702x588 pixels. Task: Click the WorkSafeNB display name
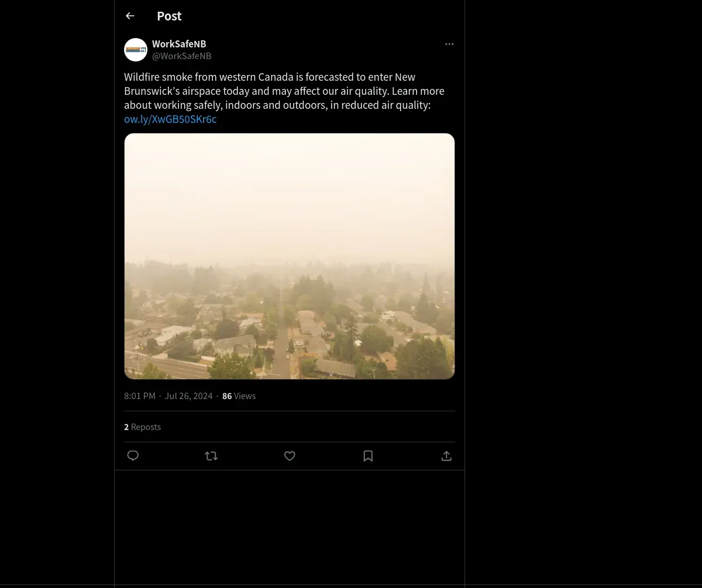click(x=179, y=44)
